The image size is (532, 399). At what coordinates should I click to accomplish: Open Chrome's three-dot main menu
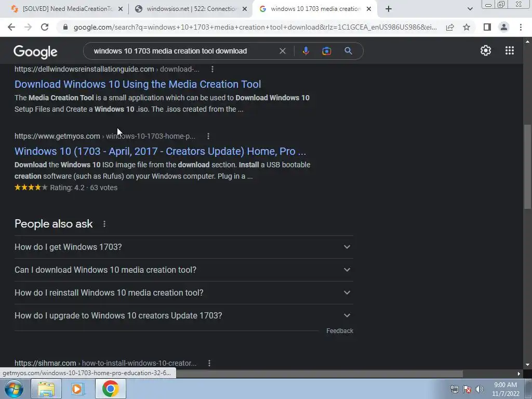(521, 27)
